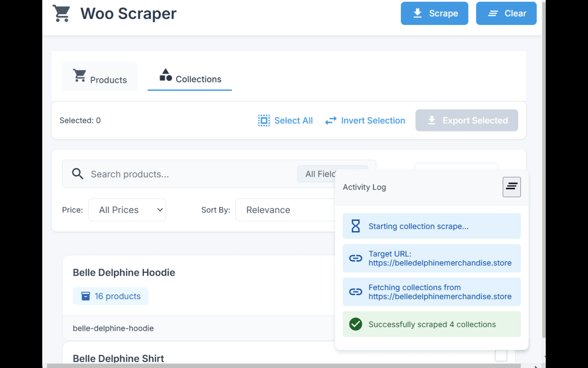
Task: Check the Belle Delphine Shirt checkbox
Action: pyautogui.click(x=501, y=356)
